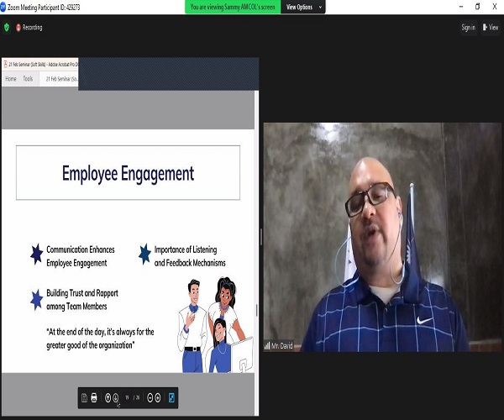504x420 pixels.
Task: Click the slide's people illustration
Action: (x=215, y=324)
